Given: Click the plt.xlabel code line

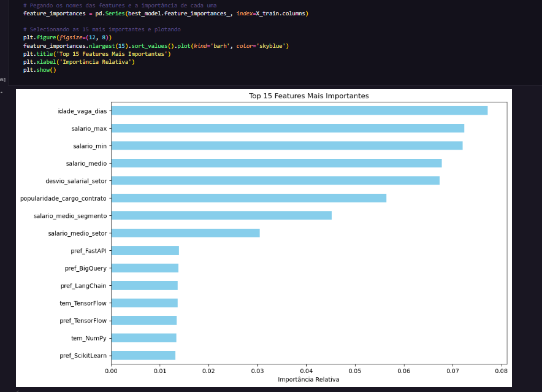Looking at the screenshot, I should pos(78,62).
